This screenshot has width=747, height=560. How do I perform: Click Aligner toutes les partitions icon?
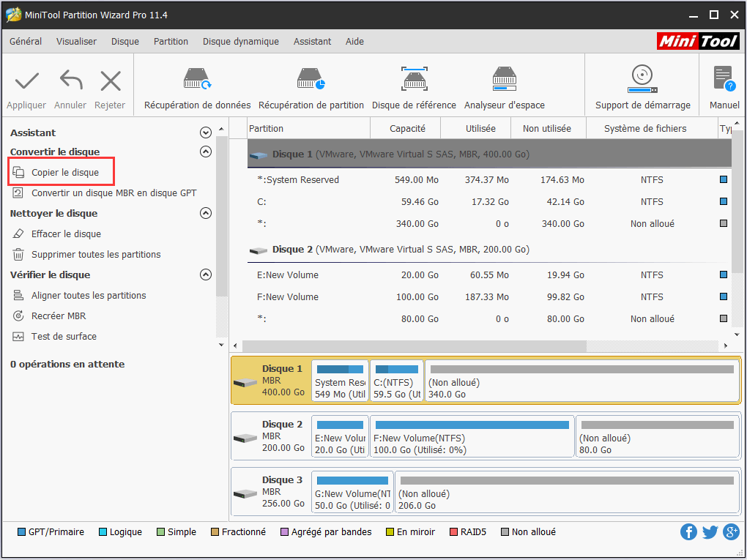point(18,295)
